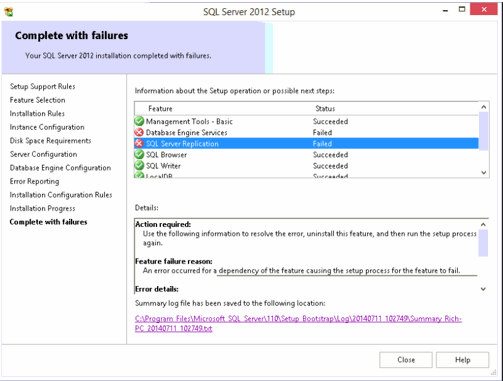Click the Action required heading in Details

(x=163, y=224)
